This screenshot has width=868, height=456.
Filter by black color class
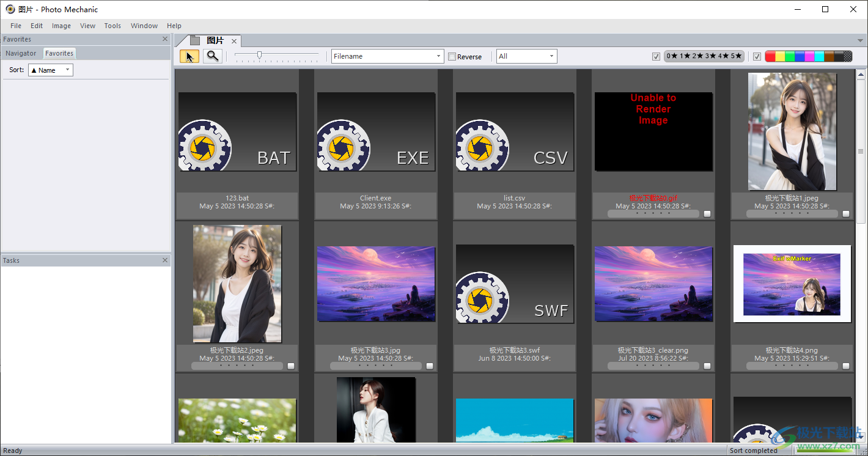pos(839,56)
